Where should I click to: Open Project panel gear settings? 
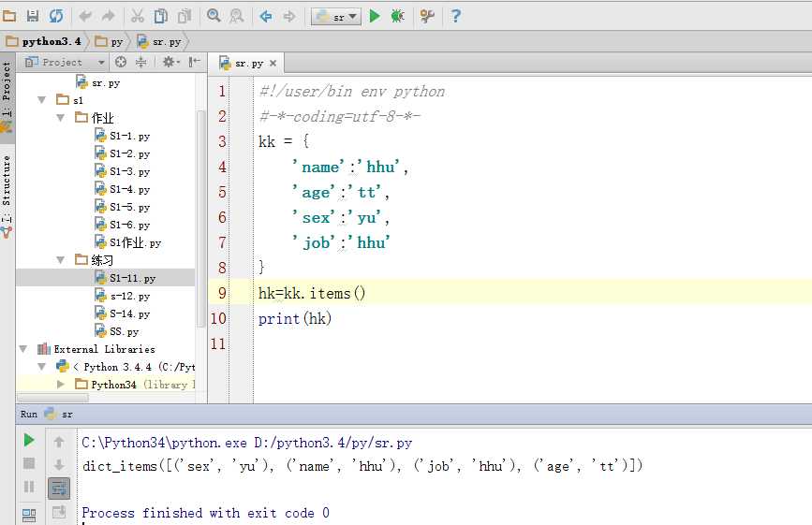coord(170,62)
